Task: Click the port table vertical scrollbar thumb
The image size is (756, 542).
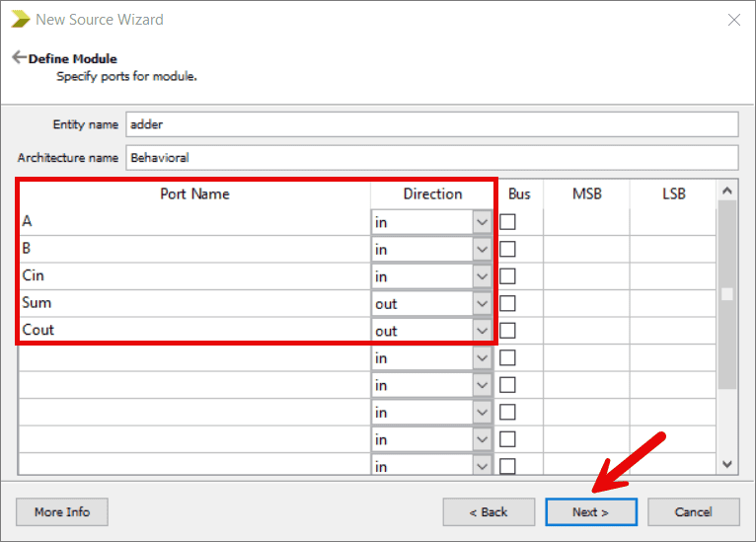Action: tap(727, 294)
